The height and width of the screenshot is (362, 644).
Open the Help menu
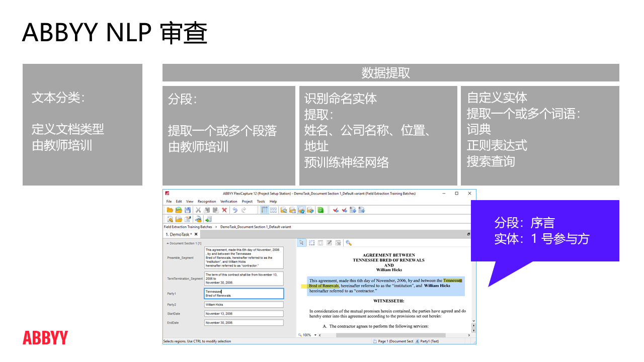(273, 201)
